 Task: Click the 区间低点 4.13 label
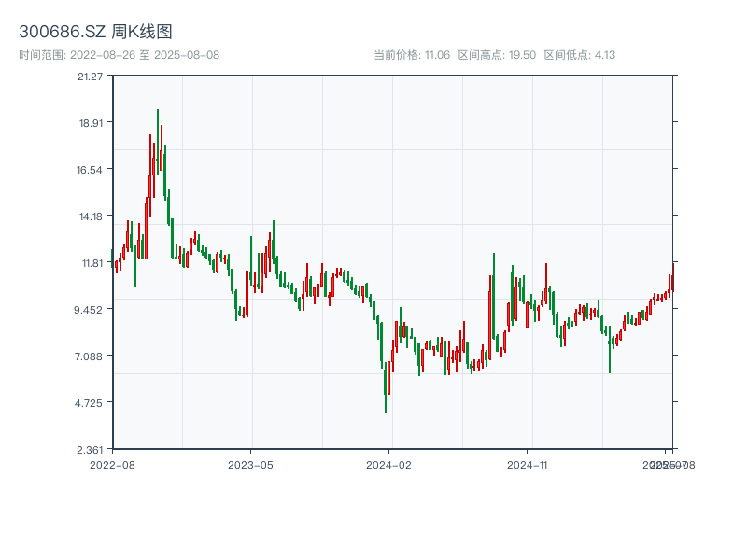(579, 55)
